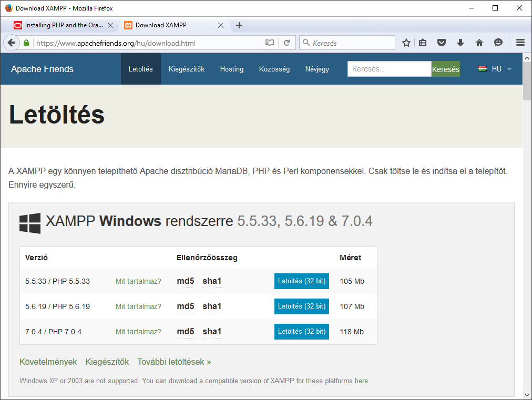Click the Firefox logo in title bar
The image size is (532, 400).
(9, 8)
